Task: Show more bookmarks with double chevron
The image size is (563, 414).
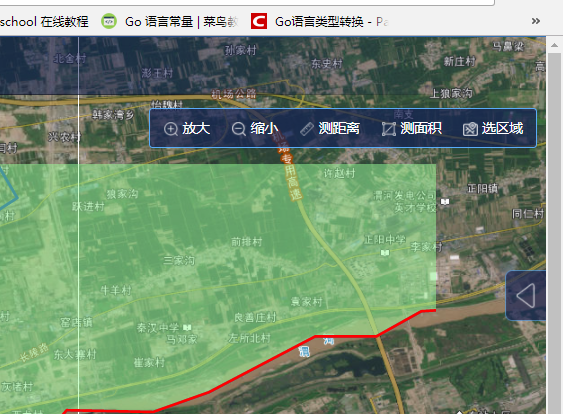Action: (536, 21)
